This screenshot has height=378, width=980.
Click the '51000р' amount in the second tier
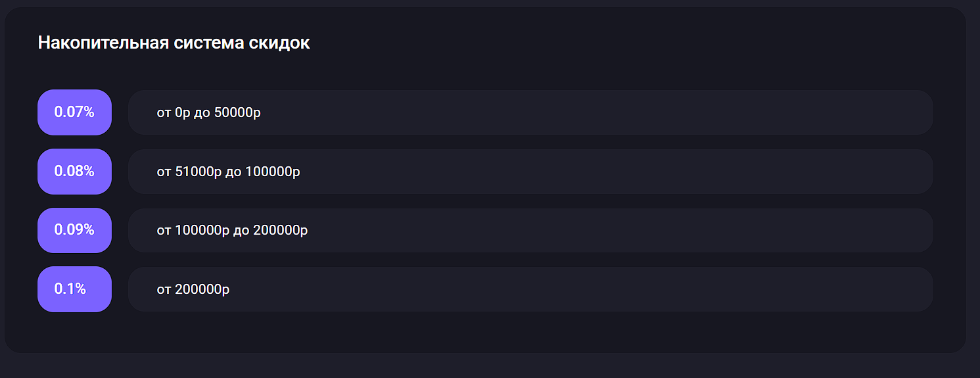pos(198,172)
